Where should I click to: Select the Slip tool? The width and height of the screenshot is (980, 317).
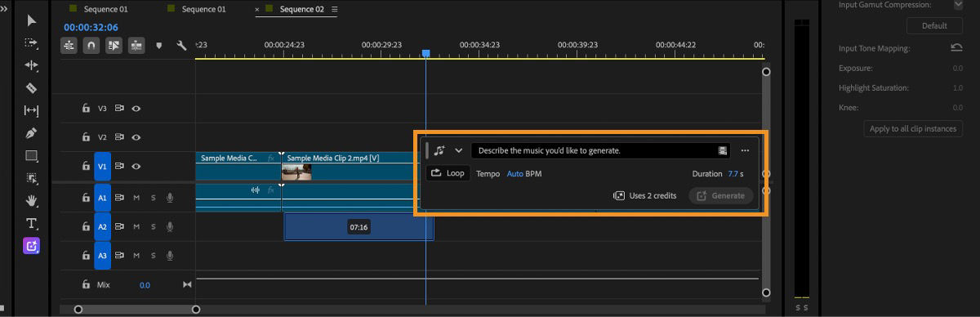[31, 110]
